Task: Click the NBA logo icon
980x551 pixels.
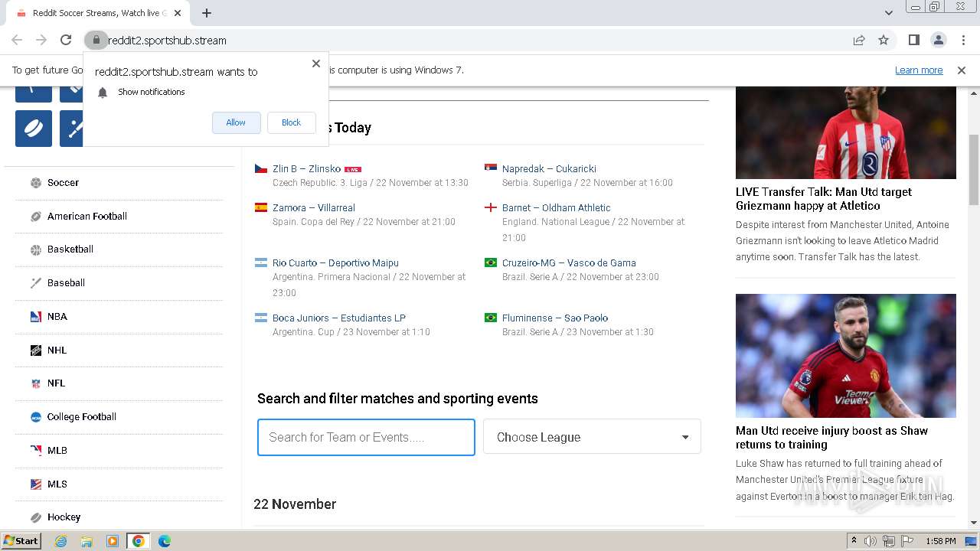Action: pyautogui.click(x=36, y=317)
